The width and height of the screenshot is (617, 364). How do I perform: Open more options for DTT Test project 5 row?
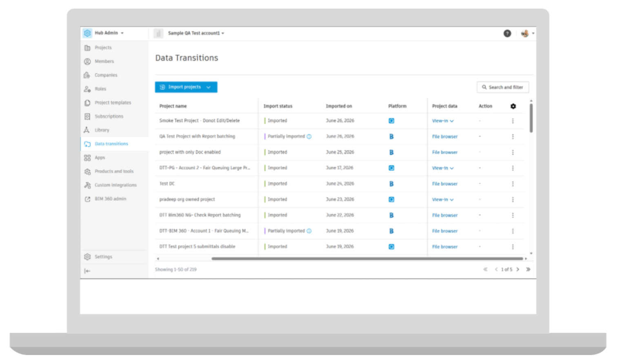pyautogui.click(x=513, y=247)
